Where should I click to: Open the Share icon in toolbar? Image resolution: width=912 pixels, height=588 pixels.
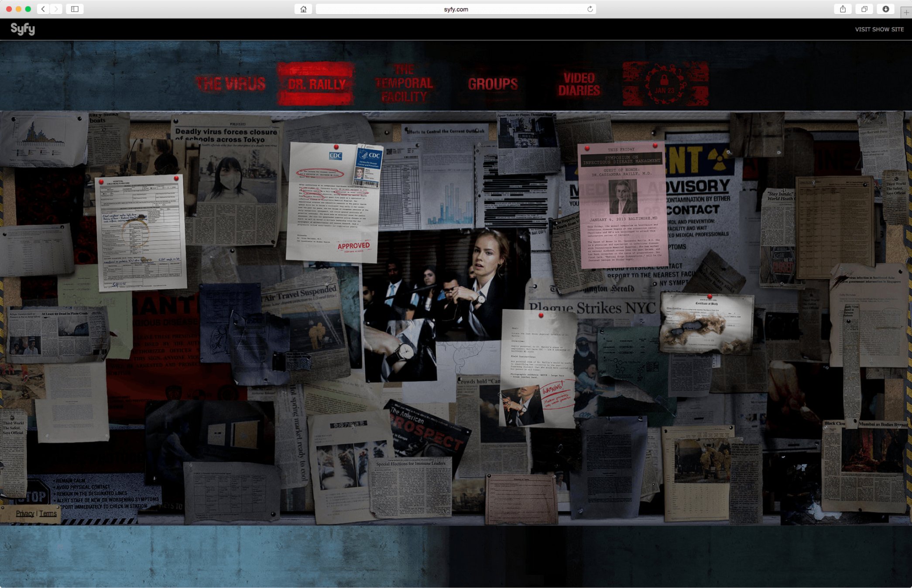[843, 9]
